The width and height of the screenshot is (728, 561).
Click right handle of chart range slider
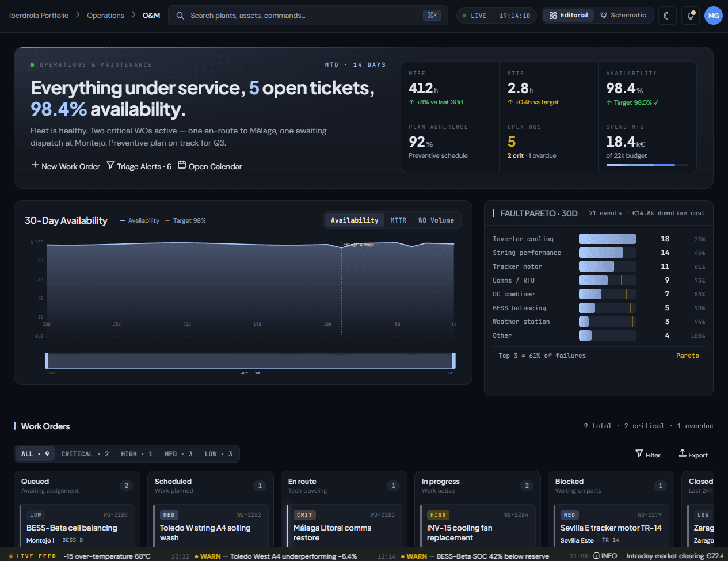coord(454,361)
